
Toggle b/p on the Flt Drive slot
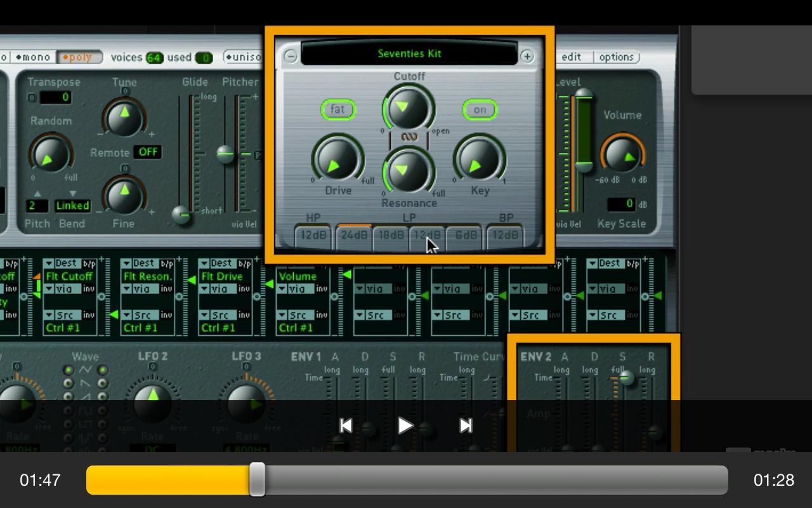pos(244,264)
